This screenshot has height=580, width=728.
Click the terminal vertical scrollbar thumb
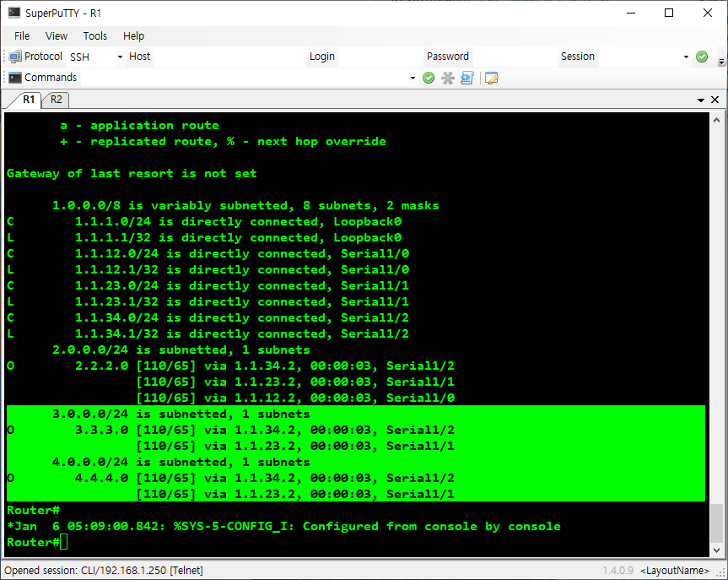coord(716,523)
